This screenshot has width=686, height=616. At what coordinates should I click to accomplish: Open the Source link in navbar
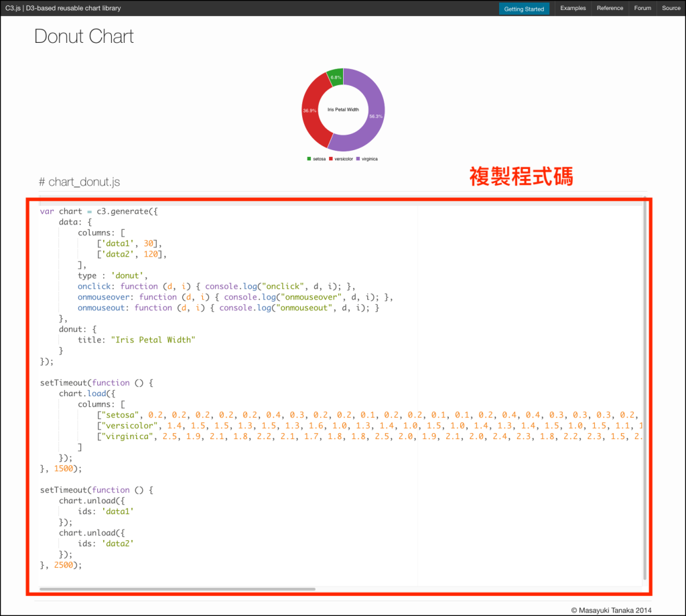coord(671,8)
